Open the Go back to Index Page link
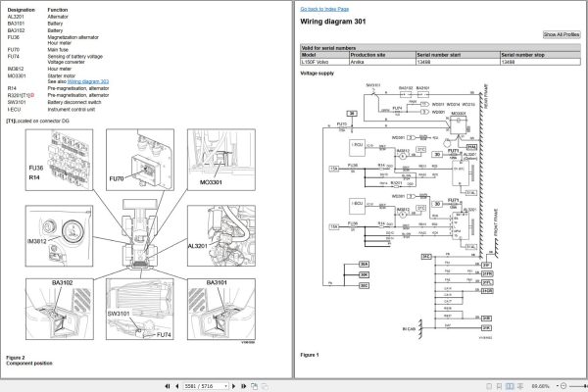 [324, 9]
